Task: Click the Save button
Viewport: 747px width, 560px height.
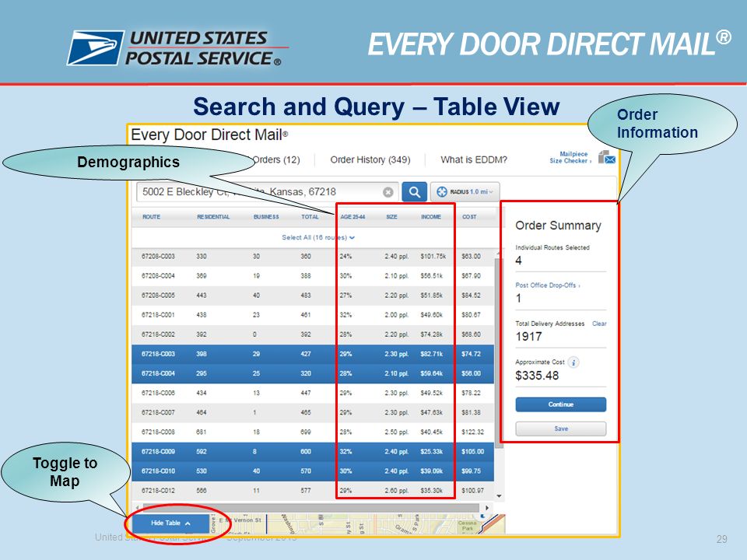Action: pyautogui.click(x=561, y=429)
